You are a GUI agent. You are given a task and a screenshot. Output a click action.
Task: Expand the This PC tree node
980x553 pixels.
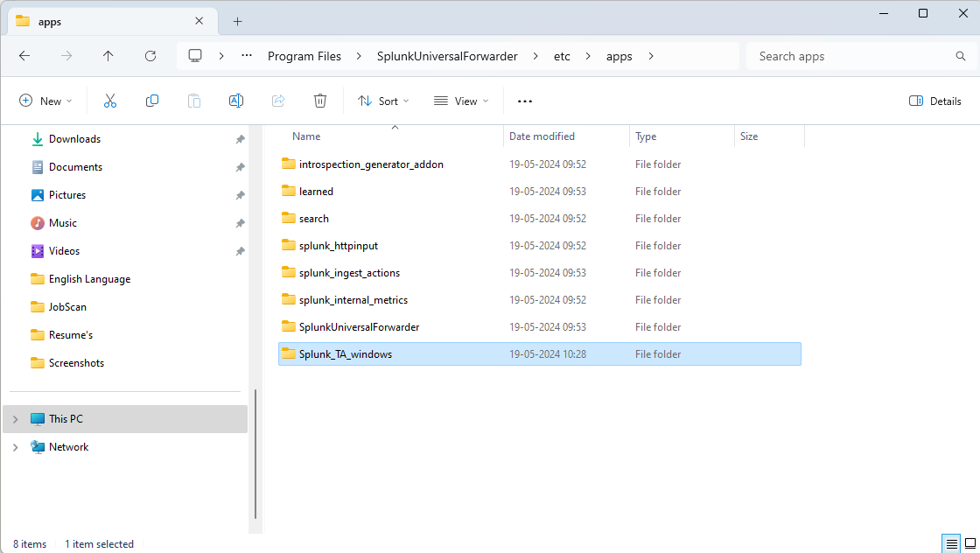click(16, 419)
